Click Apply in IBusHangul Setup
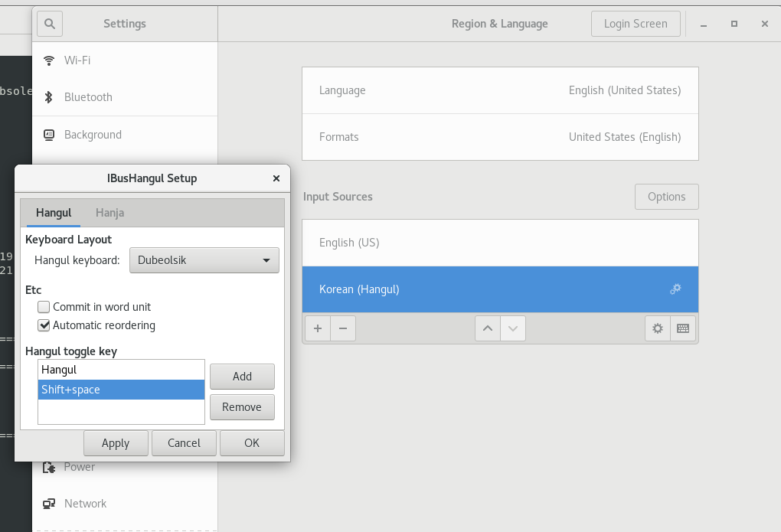The width and height of the screenshot is (781, 532). pos(116,443)
